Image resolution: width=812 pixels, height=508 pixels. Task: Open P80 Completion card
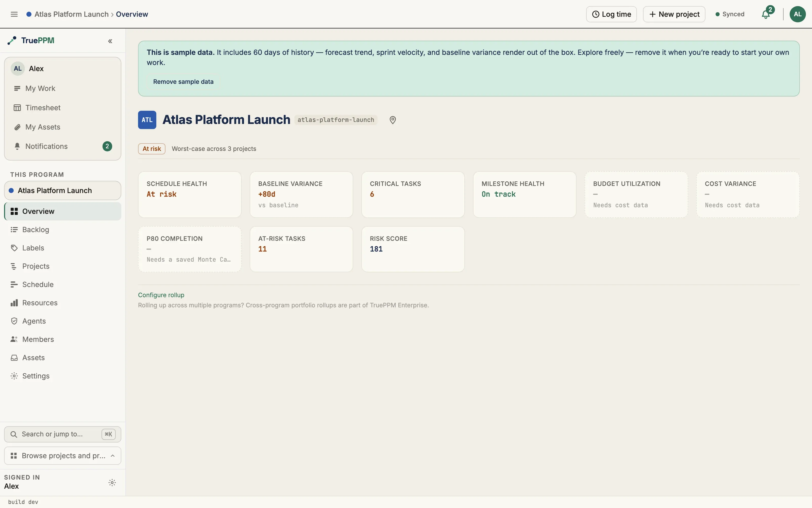click(x=190, y=249)
